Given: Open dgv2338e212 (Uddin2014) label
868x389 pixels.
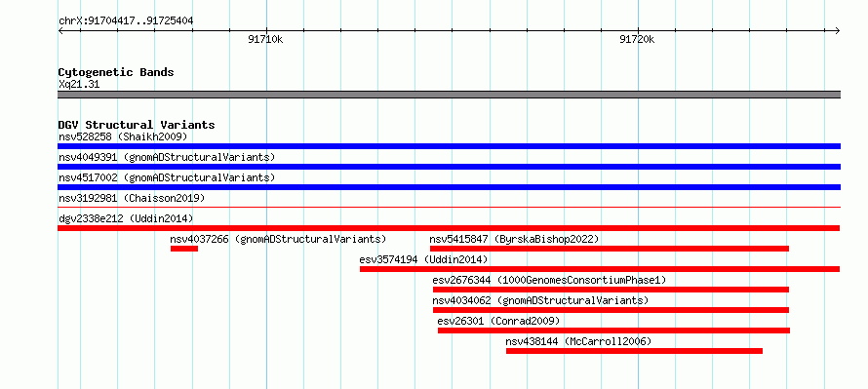Looking at the screenshot, I should (x=126, y=218).
